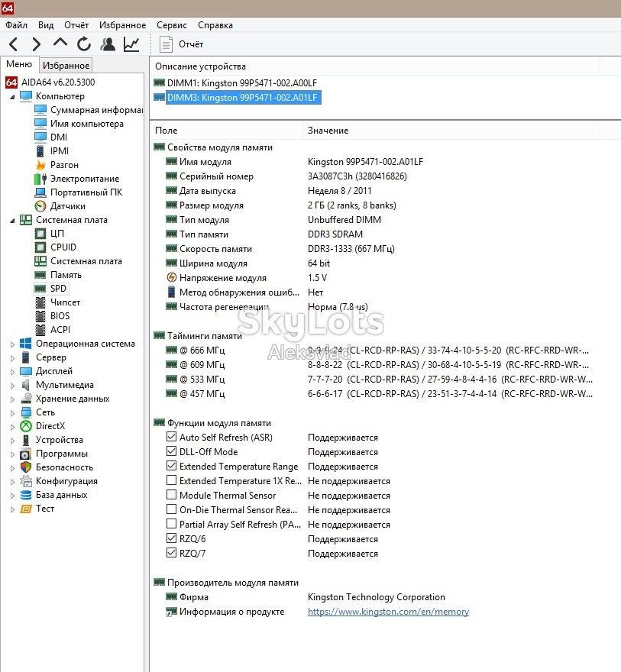Click the База данных database icon
621x672 pixels.
(x=26, y=495)
